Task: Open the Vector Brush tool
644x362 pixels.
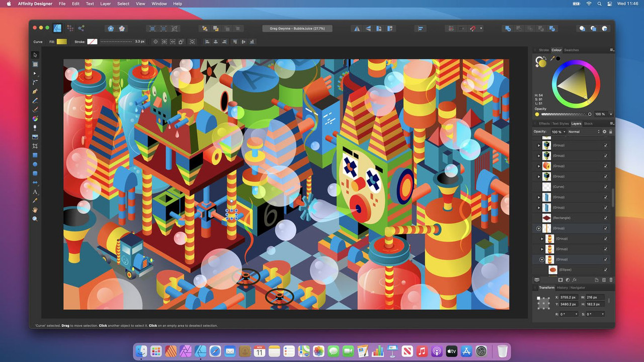Action: [35, 109]
